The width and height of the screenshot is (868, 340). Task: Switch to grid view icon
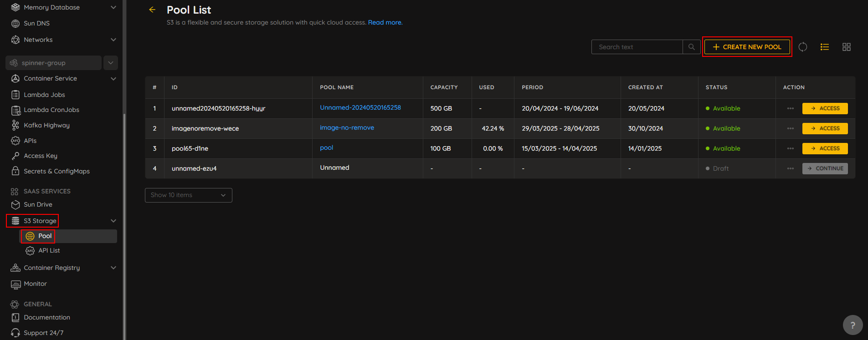(x=847, y=47)
